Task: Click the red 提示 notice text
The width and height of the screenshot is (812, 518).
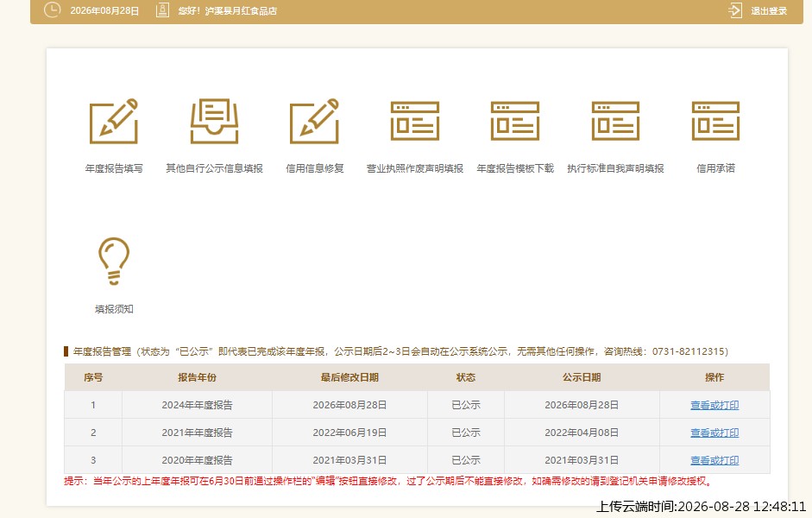Action: pos(387,481)
